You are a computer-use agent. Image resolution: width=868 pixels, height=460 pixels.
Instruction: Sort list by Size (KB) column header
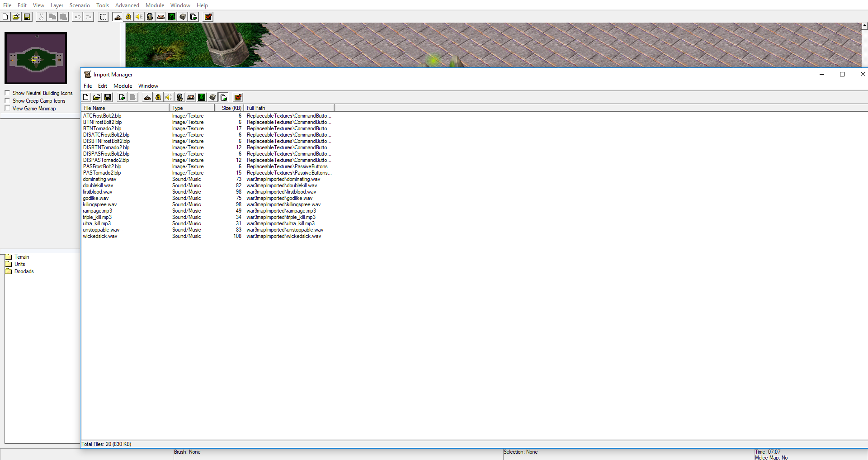tap(229, 108)
